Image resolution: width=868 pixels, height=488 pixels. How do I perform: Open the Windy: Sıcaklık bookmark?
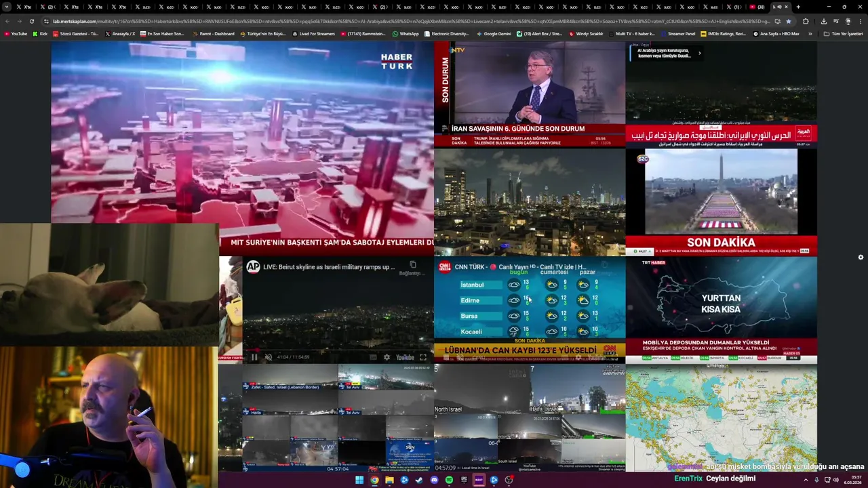click(586, 33)
